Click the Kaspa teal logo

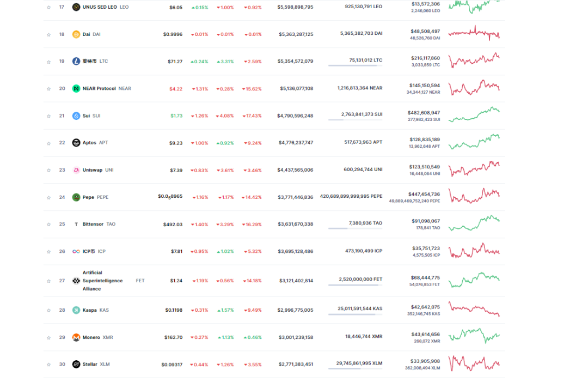[x=76, y=310]
